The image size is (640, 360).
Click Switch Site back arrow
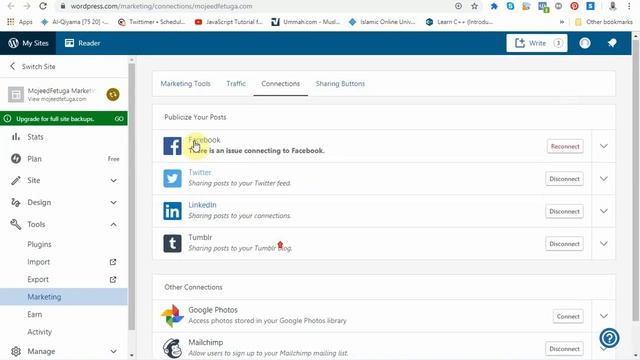pyautogui.click(x=12, y=66)
